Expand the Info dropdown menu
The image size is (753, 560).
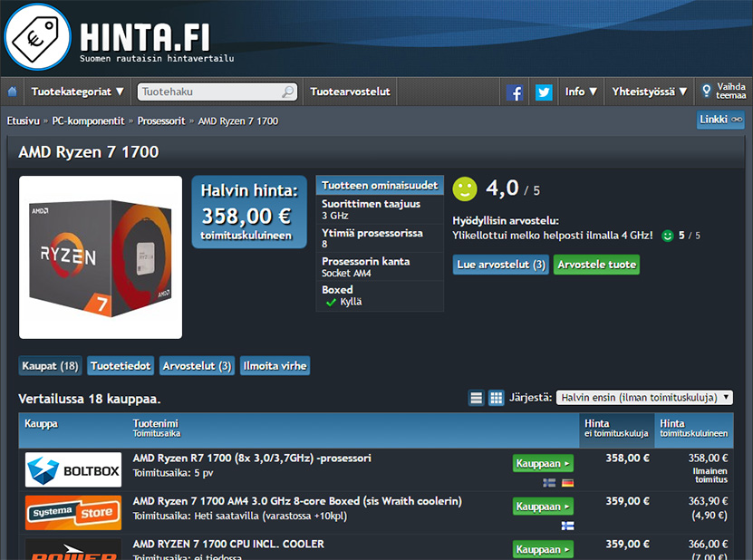581,92
